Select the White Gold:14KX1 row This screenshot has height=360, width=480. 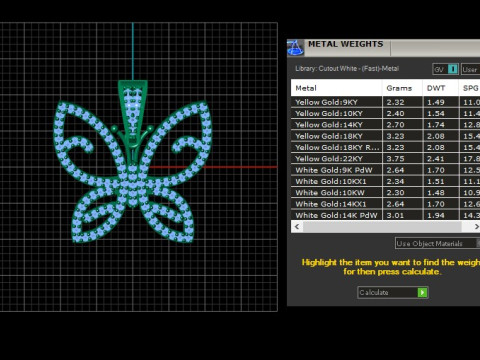click(x=385, y=204)
